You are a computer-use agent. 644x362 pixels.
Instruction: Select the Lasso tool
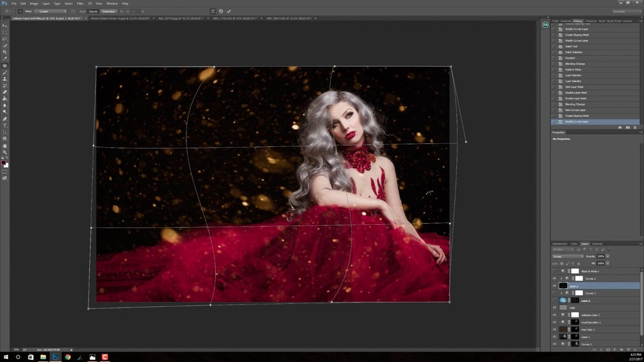[x=4, y=39]
